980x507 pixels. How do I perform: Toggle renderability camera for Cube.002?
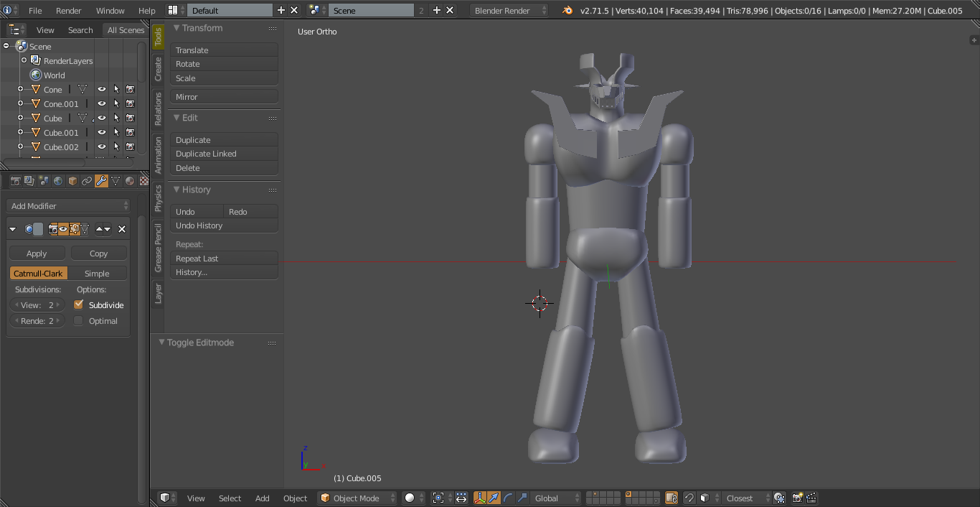pyautogui.click(x=130, y=147)
